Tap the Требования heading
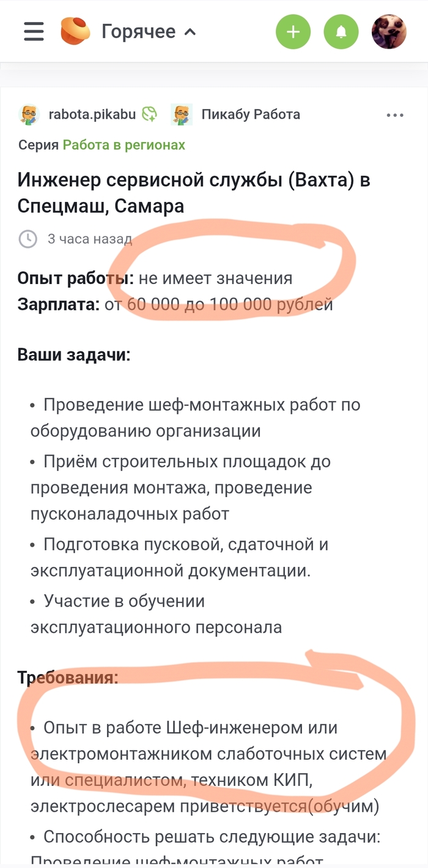This screenshot has width=428, height=868. point(67,678)
